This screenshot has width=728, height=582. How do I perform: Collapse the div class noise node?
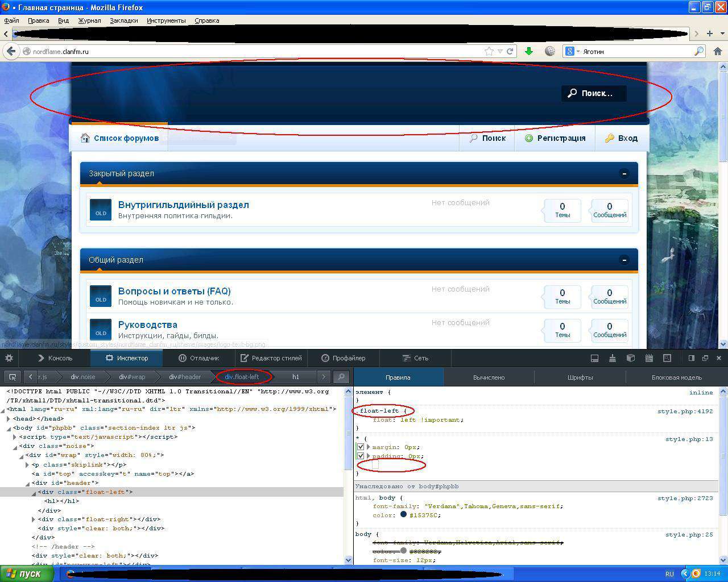15,446
